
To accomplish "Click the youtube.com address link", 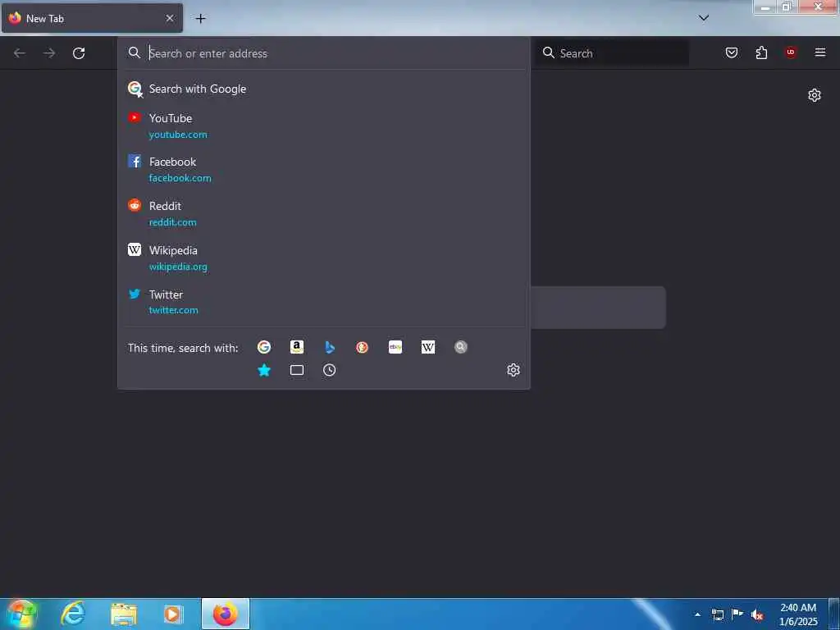I will click(178, 135).
